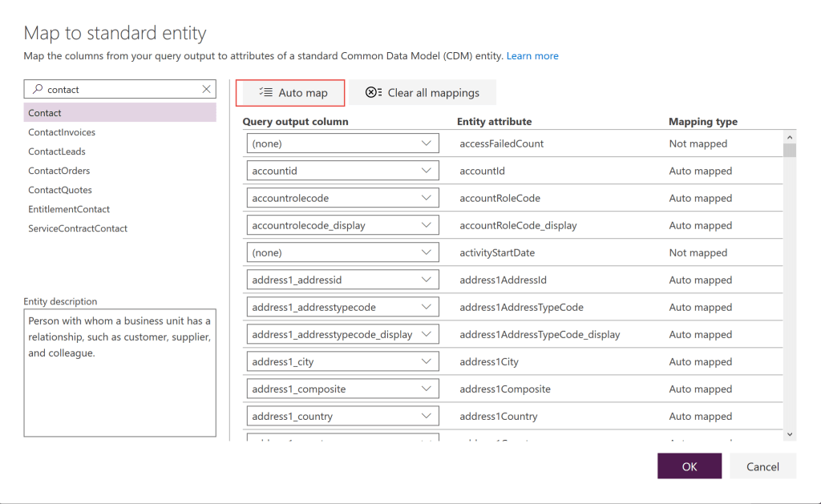
Task: Select ContactInvoices entity
Action: pos(62,132)
